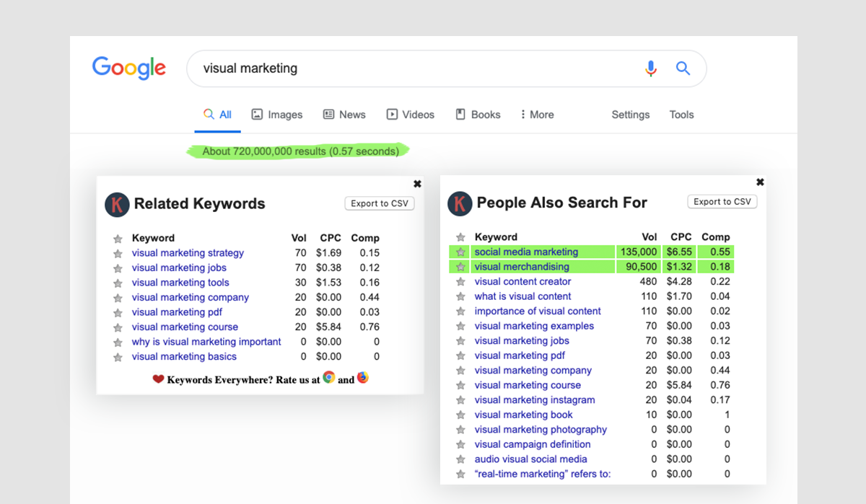Switch to the Videos tab
Image resolution: width=866 pixels, height=504 pixels.
(411, 114)
